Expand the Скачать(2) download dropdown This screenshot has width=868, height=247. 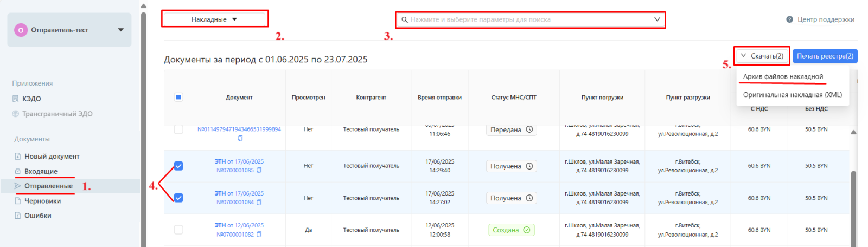(x=762, y=56)
